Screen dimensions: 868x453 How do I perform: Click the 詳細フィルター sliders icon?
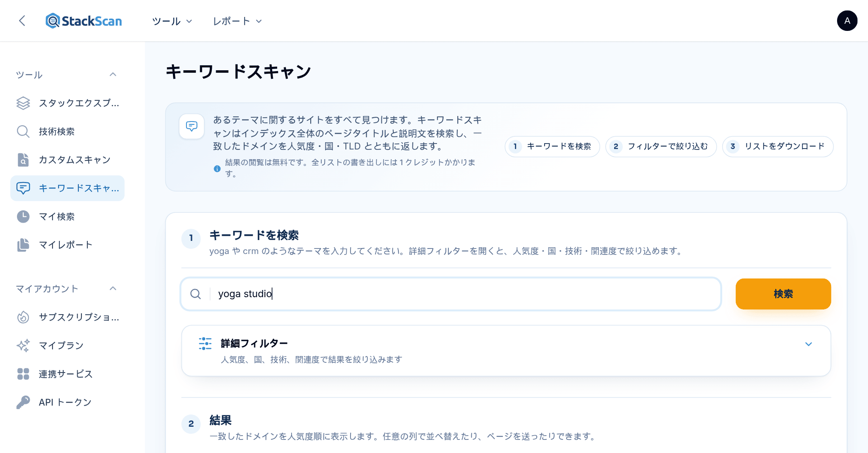[205, 344]
